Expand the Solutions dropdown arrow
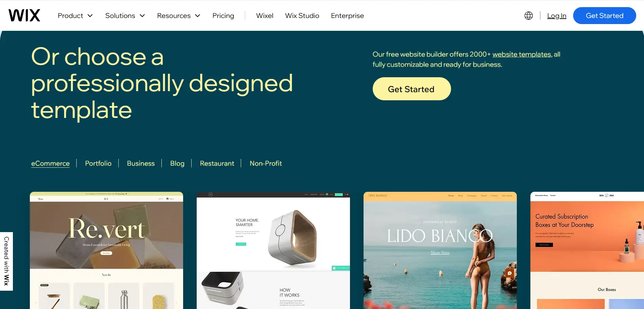Viewport: 644px width, 309px height. tap(142, 16)
